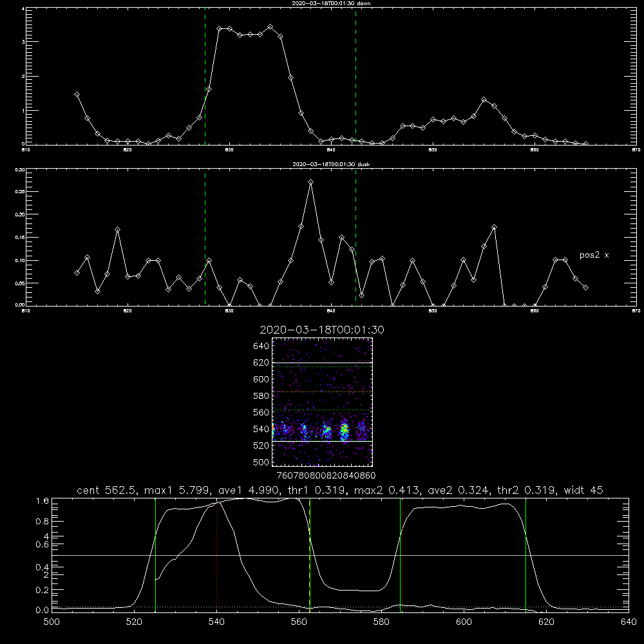Click the "600" x-axis label of bottom plot
The width and height of the screenshot is (644, 644).
coord(464,622)
